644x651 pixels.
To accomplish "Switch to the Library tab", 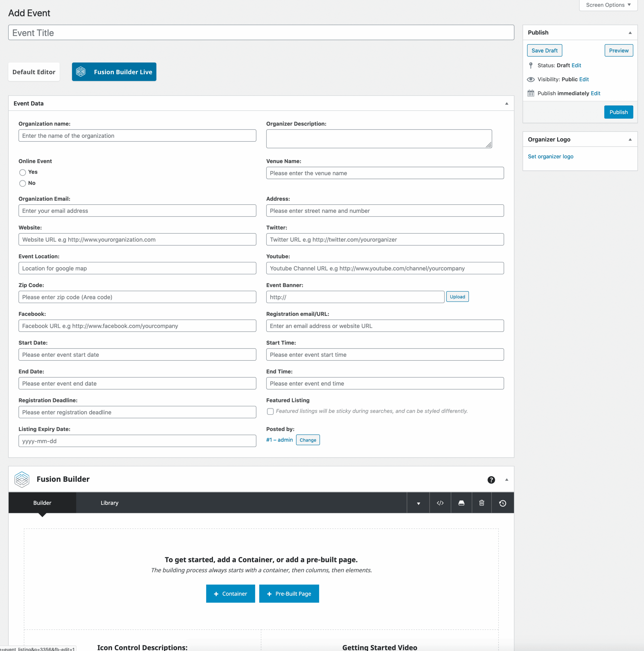I will [x=109, y=503].
